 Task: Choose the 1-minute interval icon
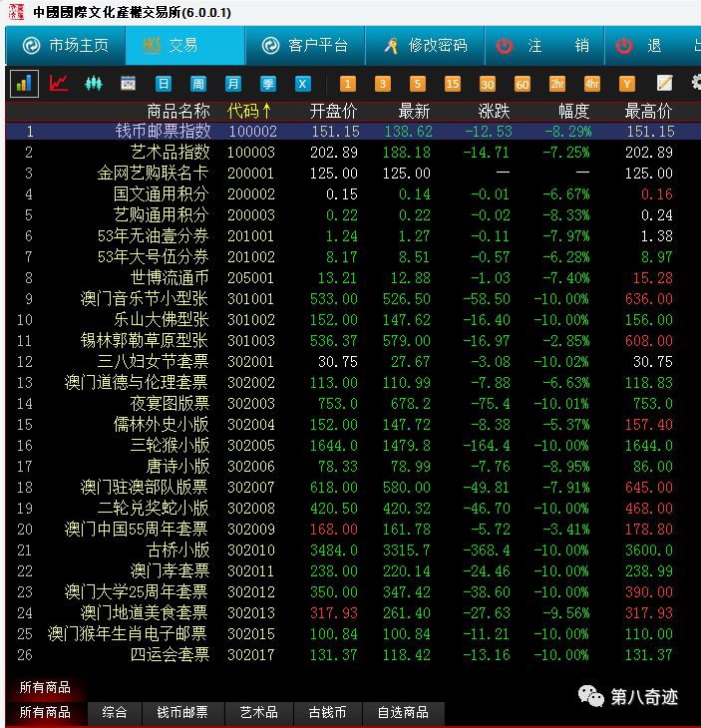(348, 84)
